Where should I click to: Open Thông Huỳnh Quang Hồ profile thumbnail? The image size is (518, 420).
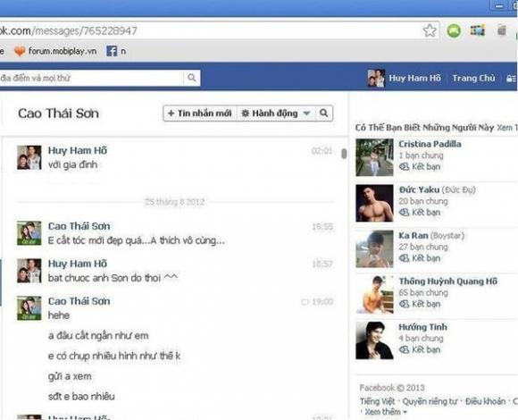pos(374,294)
